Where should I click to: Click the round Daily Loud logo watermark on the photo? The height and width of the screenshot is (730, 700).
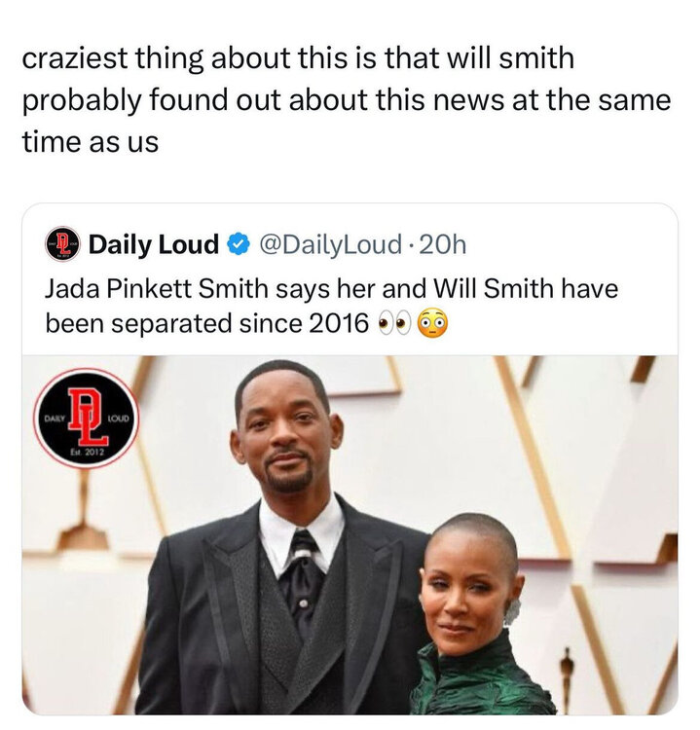coord(86,419)
